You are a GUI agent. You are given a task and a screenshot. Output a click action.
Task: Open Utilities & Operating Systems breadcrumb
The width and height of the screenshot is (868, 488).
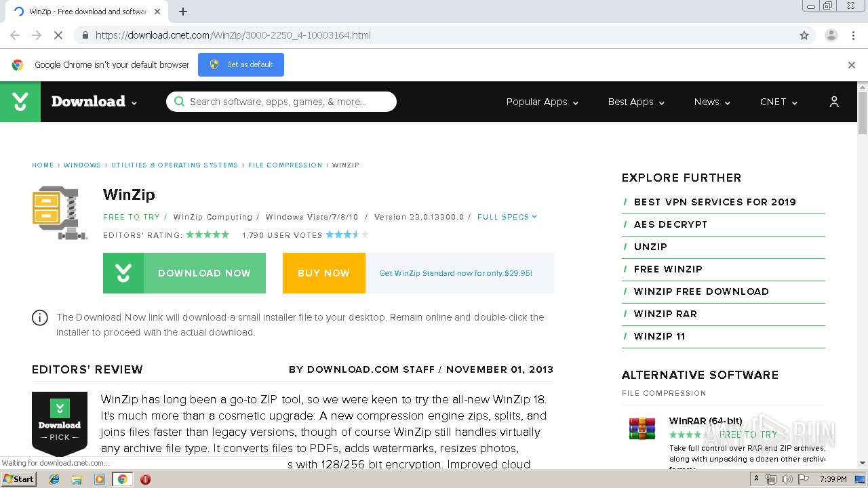pyautogui.click(x=174, y=165)
